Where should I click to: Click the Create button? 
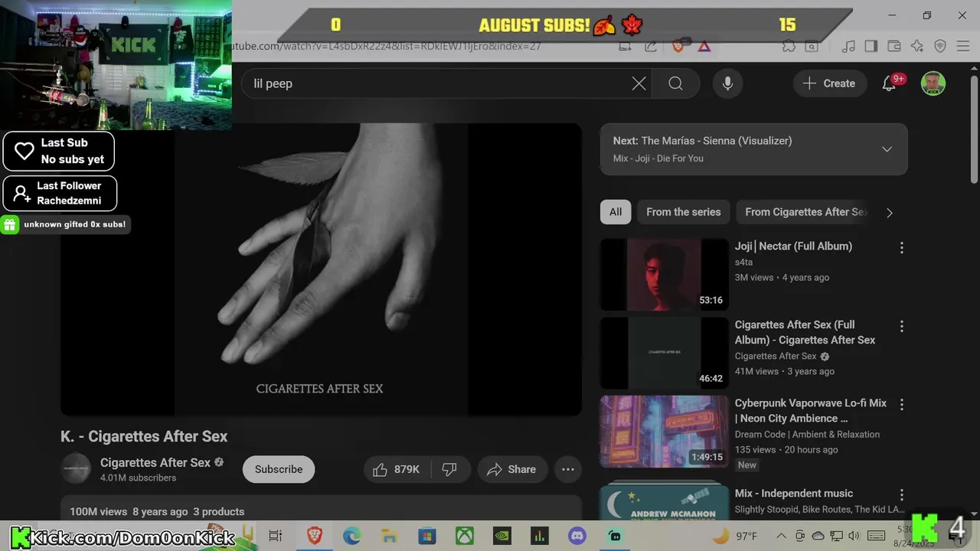click(x=829, y=83)
